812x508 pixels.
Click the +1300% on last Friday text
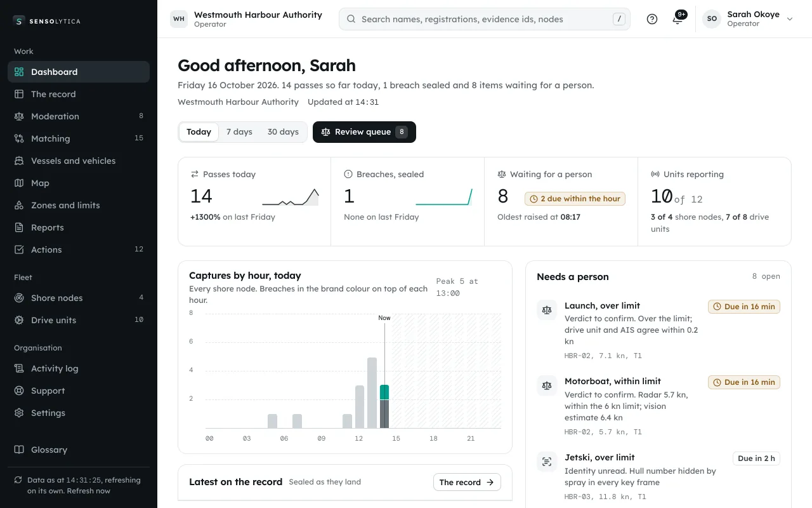(x=233, y=217)
